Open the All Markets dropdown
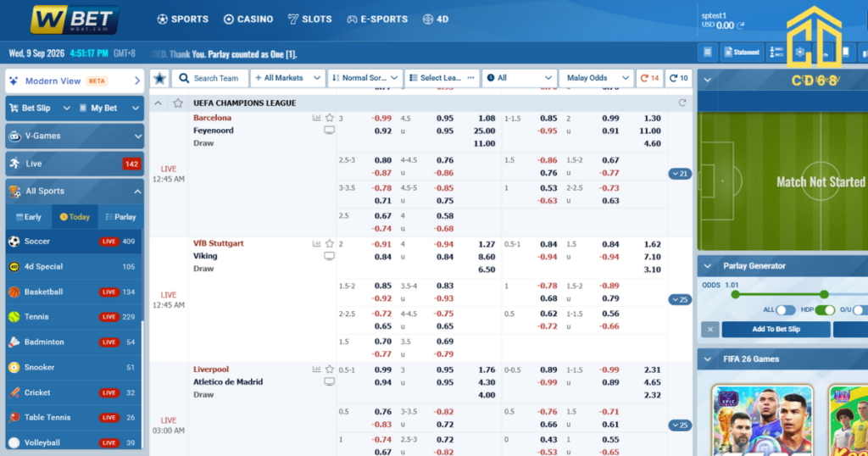The height and width of the screenshot is (456, 868). pos(287,78)
